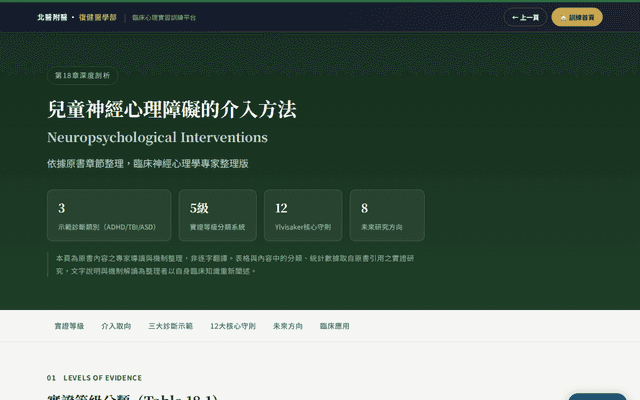Screen dimensions: 640x400
Task: Click the 復健醫學部 department link
Action: click(x=98, y=17)
